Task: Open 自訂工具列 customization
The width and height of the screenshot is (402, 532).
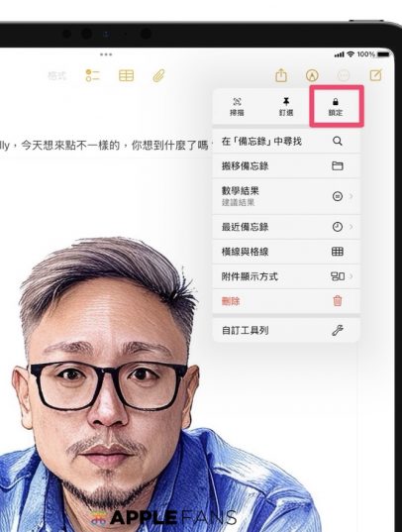Action: (285, 330)
